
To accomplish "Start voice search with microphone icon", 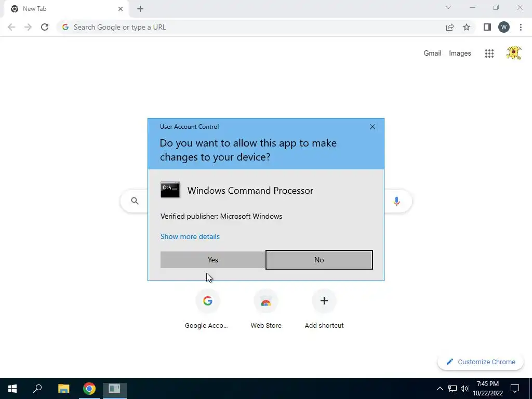I will 396,201.
